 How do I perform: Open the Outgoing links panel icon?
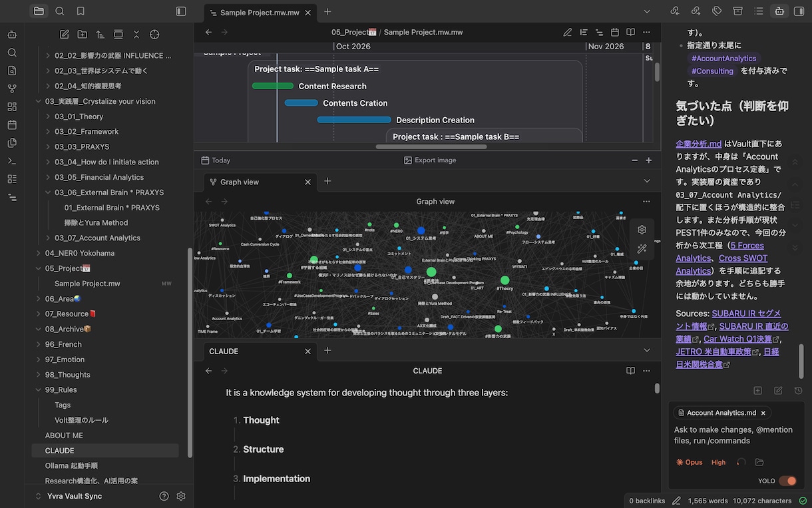[x=696, y=11]
